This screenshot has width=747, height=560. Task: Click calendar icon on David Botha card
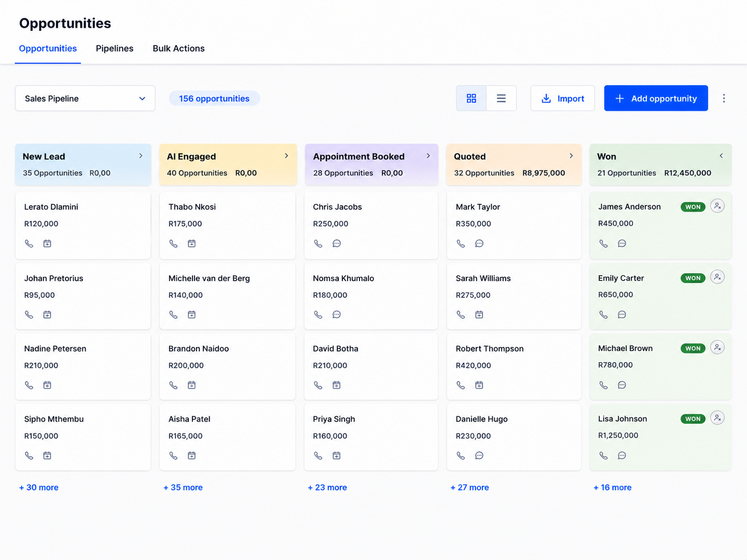coord(336,385)
